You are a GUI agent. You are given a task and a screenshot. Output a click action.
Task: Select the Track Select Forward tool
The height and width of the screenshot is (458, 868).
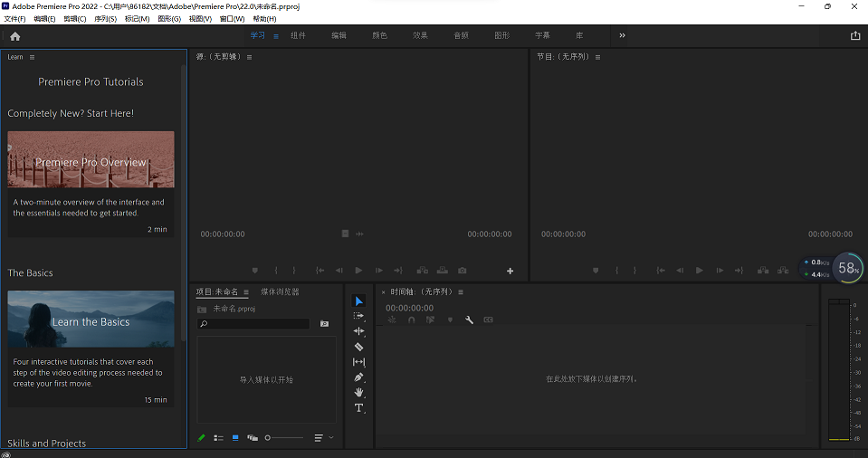[358, 316]
